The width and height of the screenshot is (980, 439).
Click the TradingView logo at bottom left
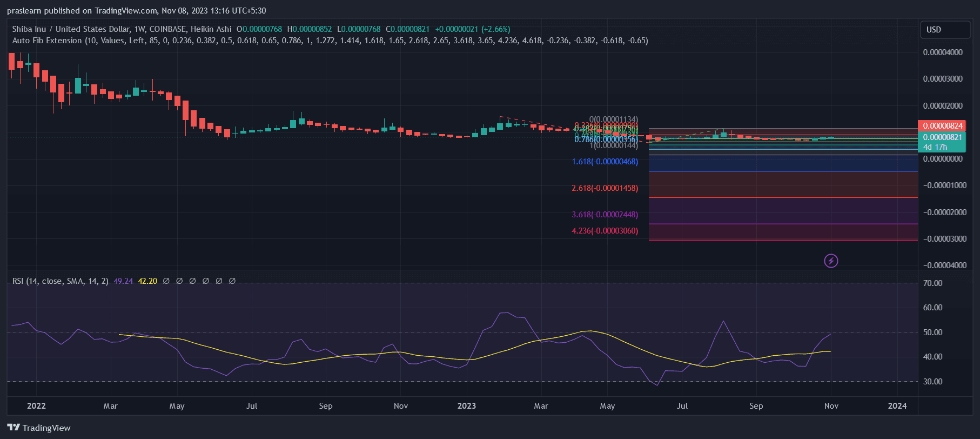[x=39, y=428]
